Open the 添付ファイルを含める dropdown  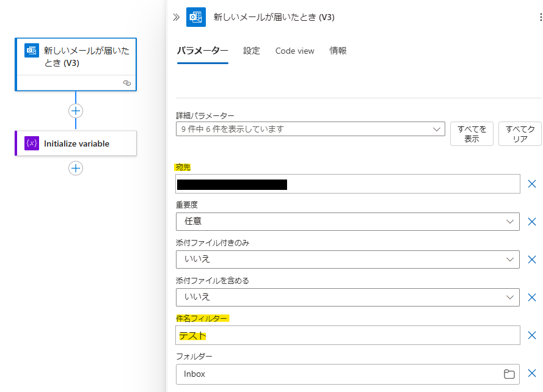click(348, 297)
